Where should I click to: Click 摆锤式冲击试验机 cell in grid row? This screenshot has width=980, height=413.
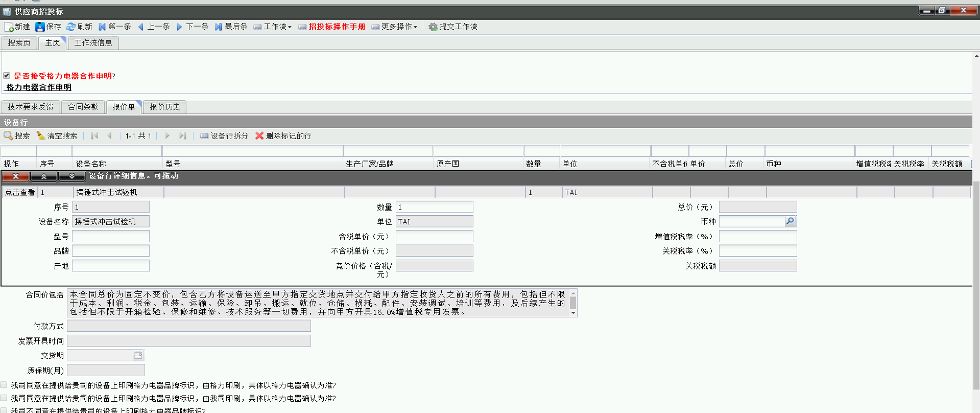[118, 192]
